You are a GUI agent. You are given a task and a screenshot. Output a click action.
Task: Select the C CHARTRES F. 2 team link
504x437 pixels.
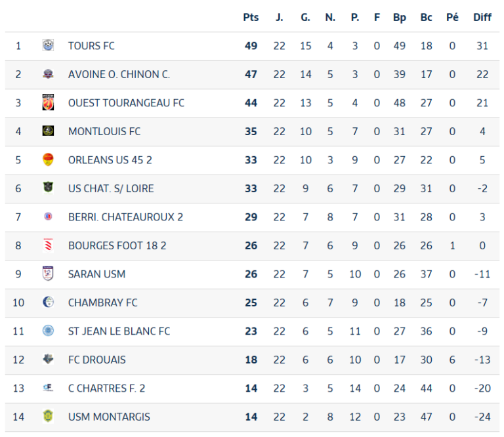[107, 388]
